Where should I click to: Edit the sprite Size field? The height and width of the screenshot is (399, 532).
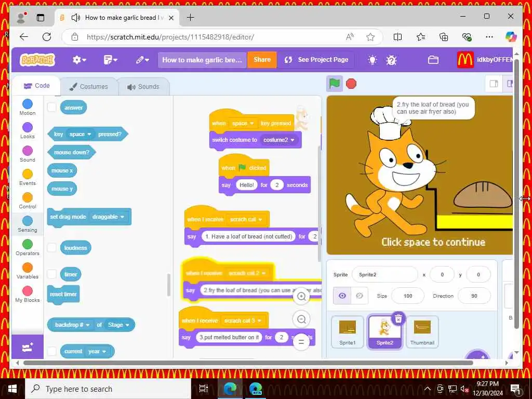tap(408, 296)
